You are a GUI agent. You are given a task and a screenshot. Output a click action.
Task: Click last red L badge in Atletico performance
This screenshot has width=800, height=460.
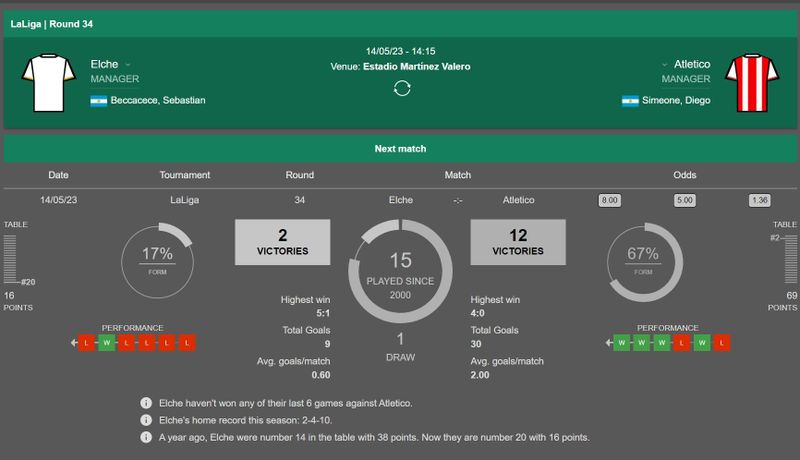(x=721, y=343)
